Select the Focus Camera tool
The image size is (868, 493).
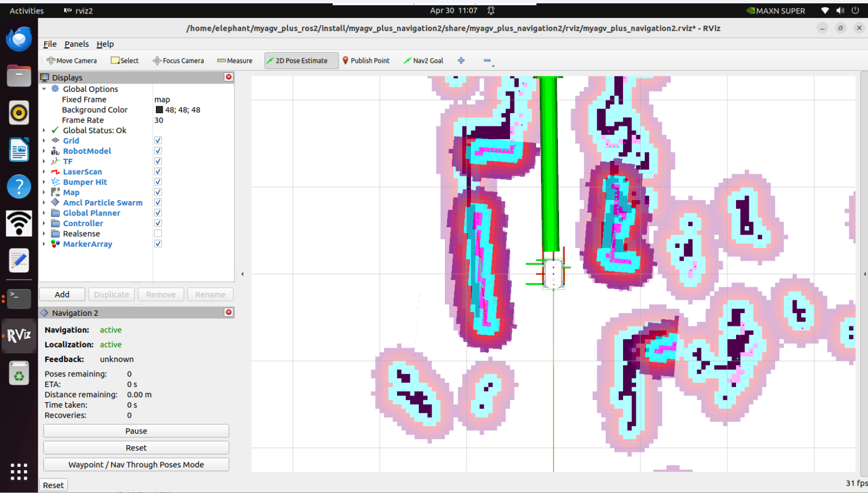click(x=178, y=61)
